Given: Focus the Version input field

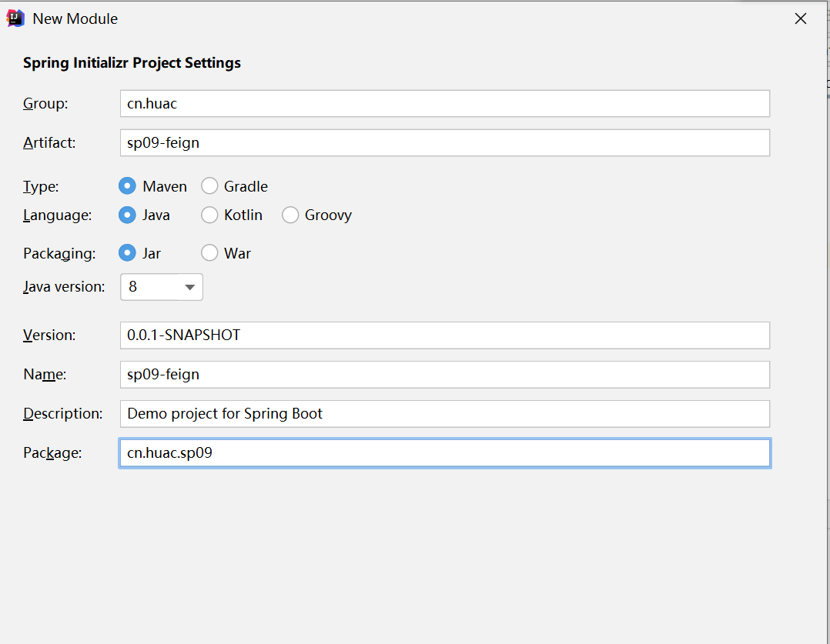Looking at the screenshot, I should (444, 335).
